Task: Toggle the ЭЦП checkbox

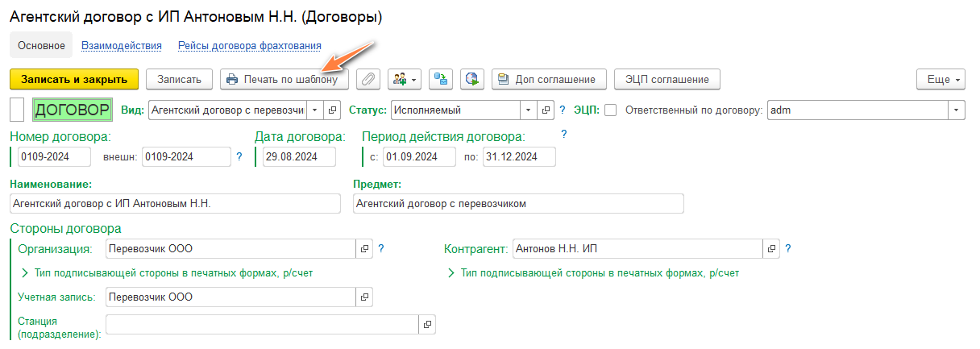Action: (611, 110)
